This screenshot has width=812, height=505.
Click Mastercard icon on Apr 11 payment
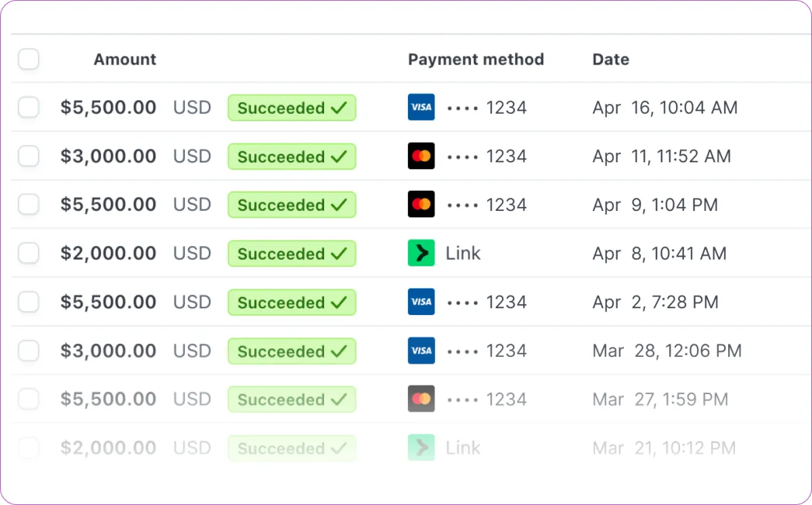(x=421, y=156)
